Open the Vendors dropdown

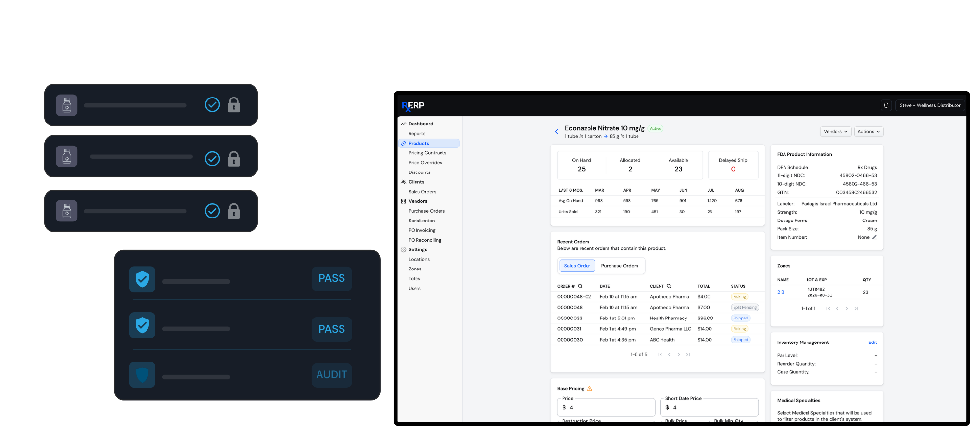click(x=835, y=132)
